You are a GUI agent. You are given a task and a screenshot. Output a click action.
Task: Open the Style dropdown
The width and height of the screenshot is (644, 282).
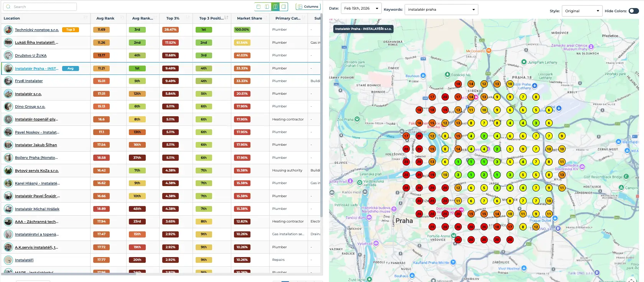pos(582,11)
